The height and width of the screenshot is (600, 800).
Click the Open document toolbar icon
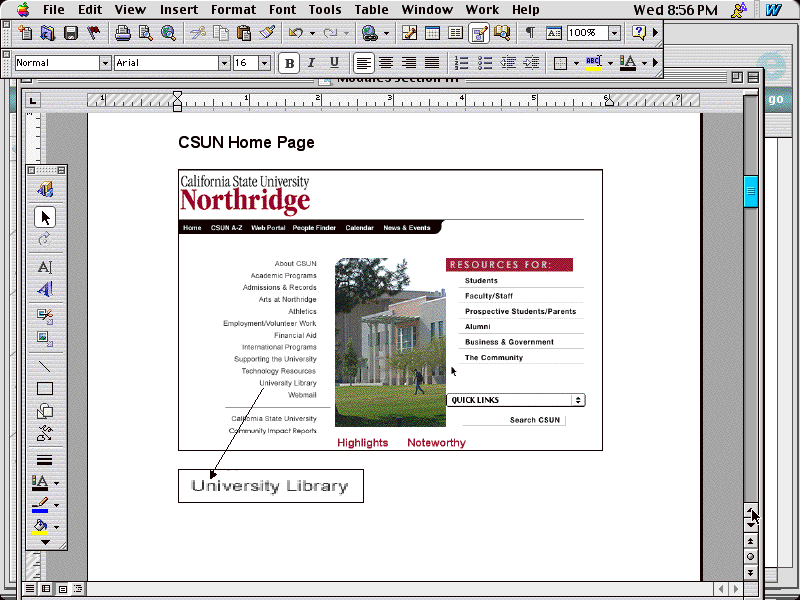(47, 33)
